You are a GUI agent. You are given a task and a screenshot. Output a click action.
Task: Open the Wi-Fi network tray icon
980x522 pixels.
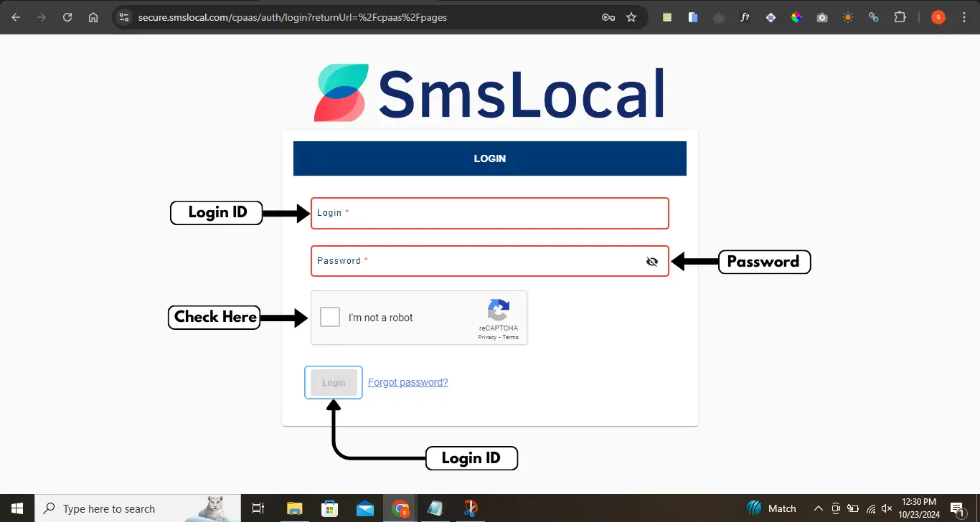870,508
